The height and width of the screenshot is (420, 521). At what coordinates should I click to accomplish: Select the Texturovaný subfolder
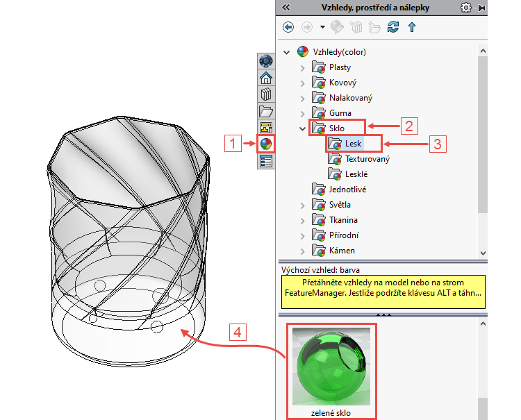point(367,159)
